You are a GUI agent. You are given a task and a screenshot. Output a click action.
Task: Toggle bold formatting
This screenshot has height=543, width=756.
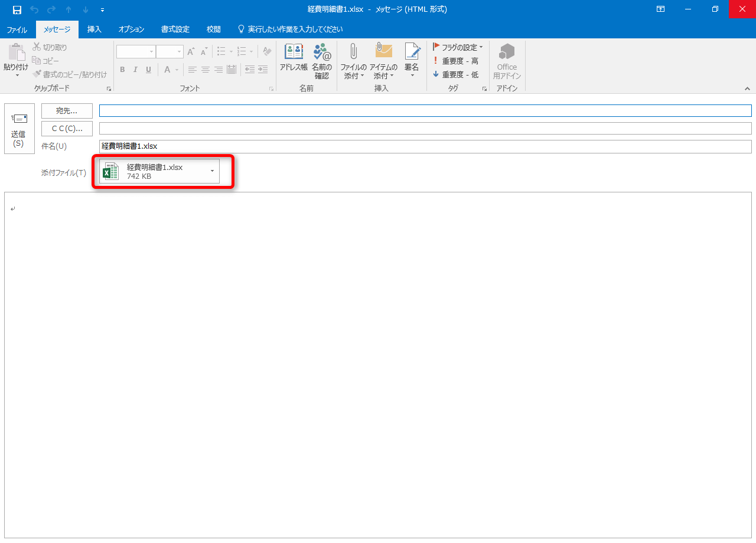(x=122, y=70)
